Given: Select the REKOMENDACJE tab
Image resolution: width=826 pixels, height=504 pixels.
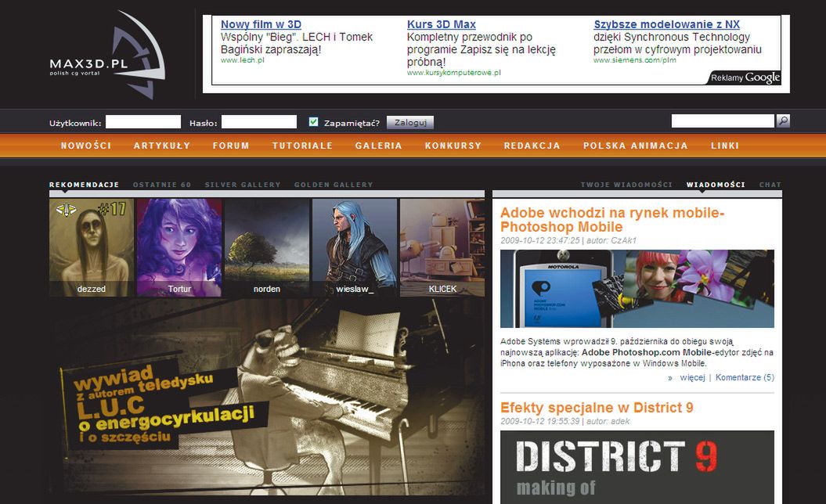Looking at the screenshot, I should [85, 185].
